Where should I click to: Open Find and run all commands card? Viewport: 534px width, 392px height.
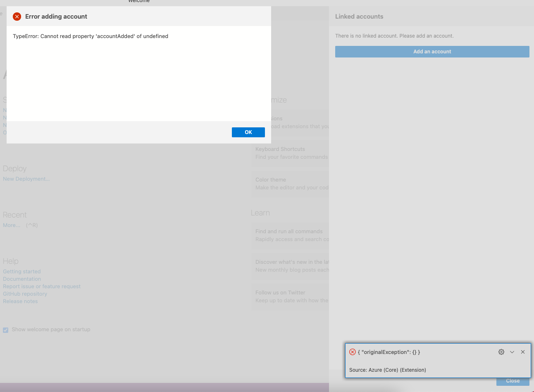pyautogui.click(x=290, y=235)
